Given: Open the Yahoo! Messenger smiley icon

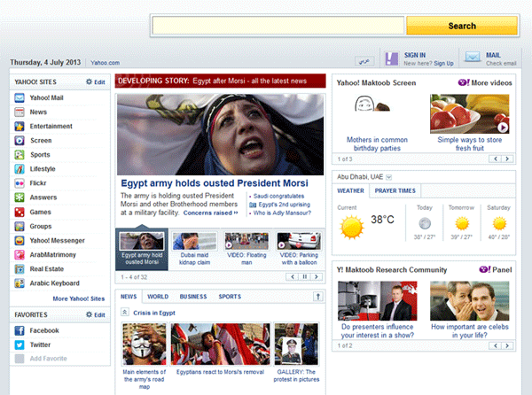Looking at the screenshot, I should 20,241.
